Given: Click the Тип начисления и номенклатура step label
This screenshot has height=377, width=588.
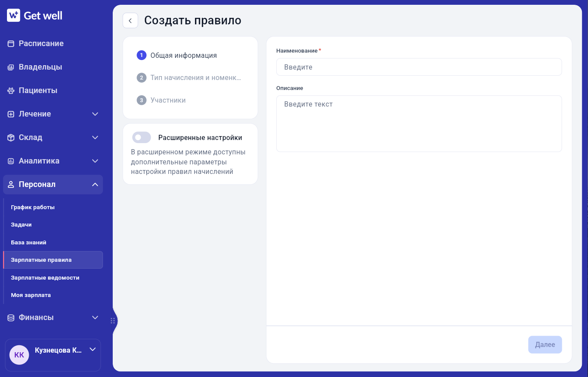Looking at the screenshot, I should [x=196, y=78].
